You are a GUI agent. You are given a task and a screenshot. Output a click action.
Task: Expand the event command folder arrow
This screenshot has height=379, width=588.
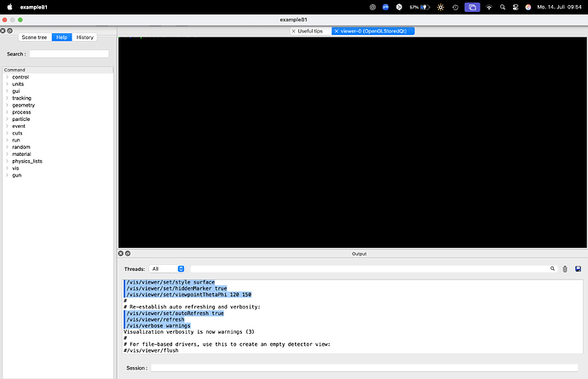pyautogui.click(x=7, y=126)
